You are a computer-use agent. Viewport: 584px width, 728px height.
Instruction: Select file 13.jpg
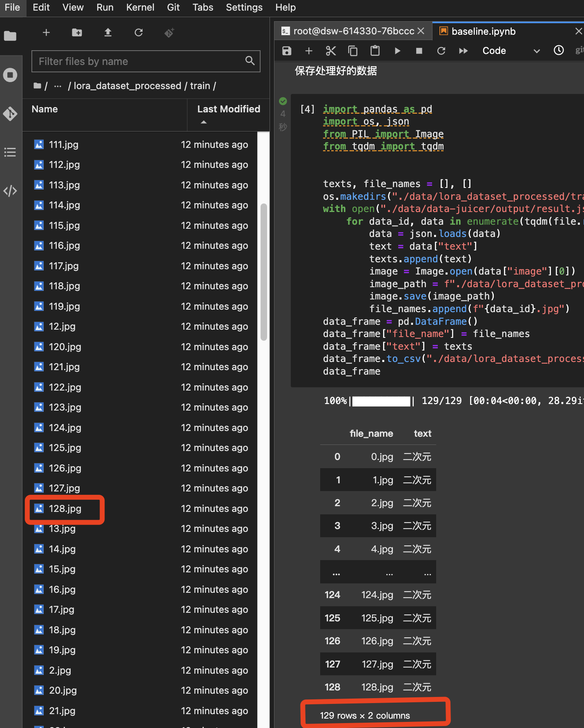click(x=140, y=529)
